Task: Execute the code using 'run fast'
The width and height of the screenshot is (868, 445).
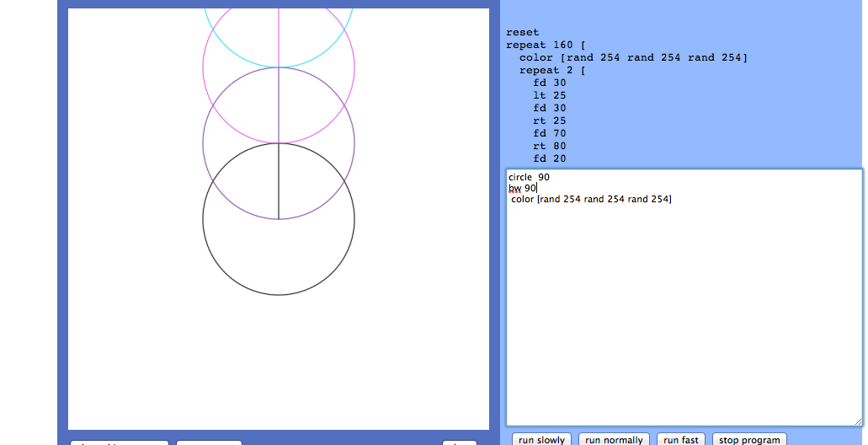Action: click(681, 439)
